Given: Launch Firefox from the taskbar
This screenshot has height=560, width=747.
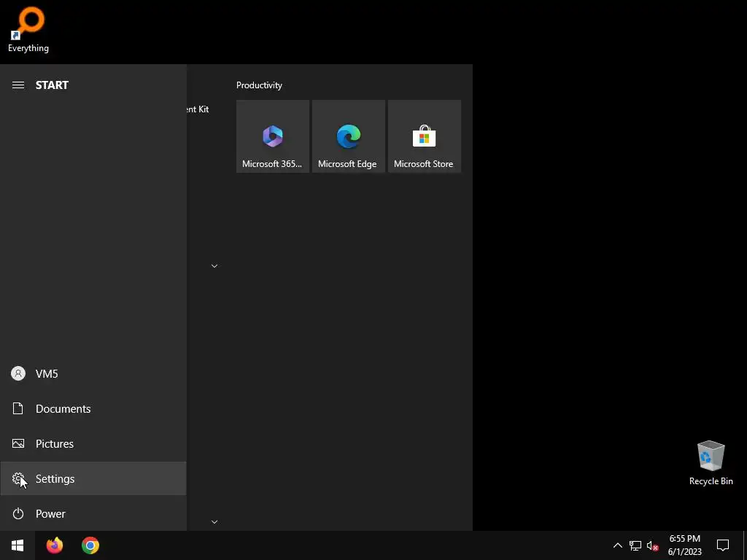Looking at the screenshot, I should pyautogui.click(x=54, y=545).
